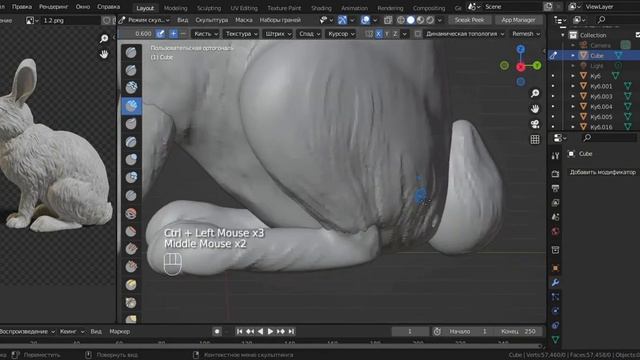Image resolution: width=640 pixels, height=360 pixels.
Task: Toggle camera view in the 3D viewport
Action: click(x=535, y=124)
